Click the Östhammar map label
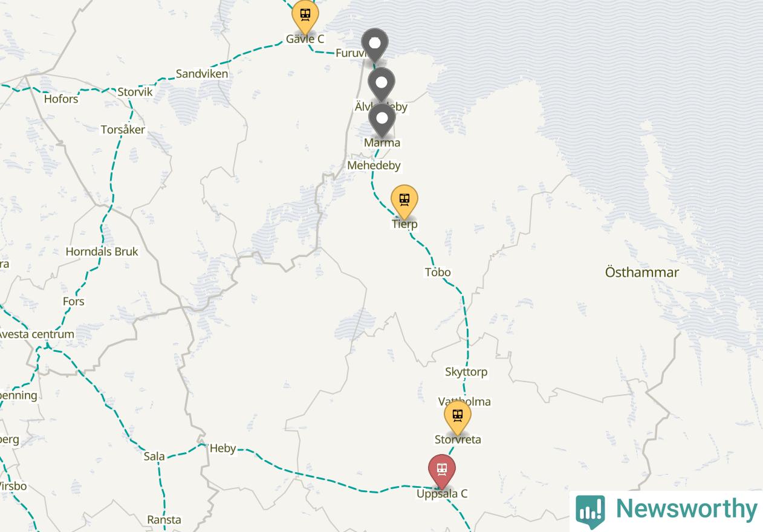 (642, 272)
